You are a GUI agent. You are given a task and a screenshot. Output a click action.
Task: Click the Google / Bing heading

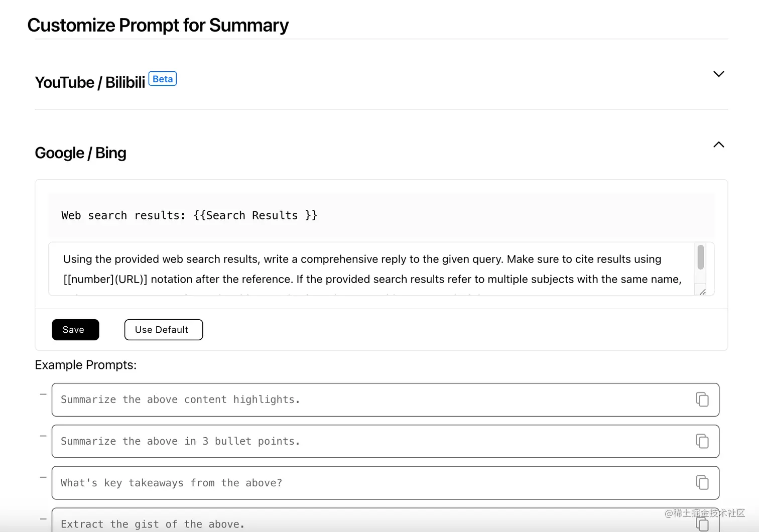pos(81,153)
